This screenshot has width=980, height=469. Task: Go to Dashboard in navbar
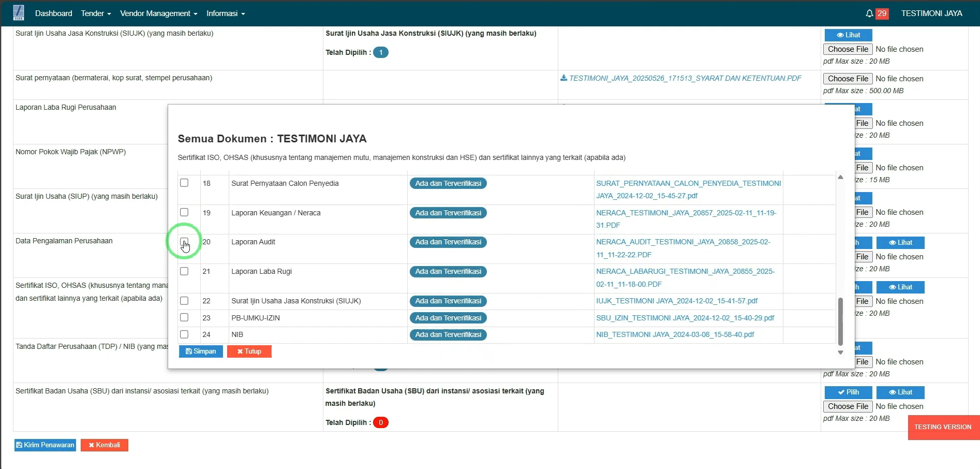tap(53, 13)
